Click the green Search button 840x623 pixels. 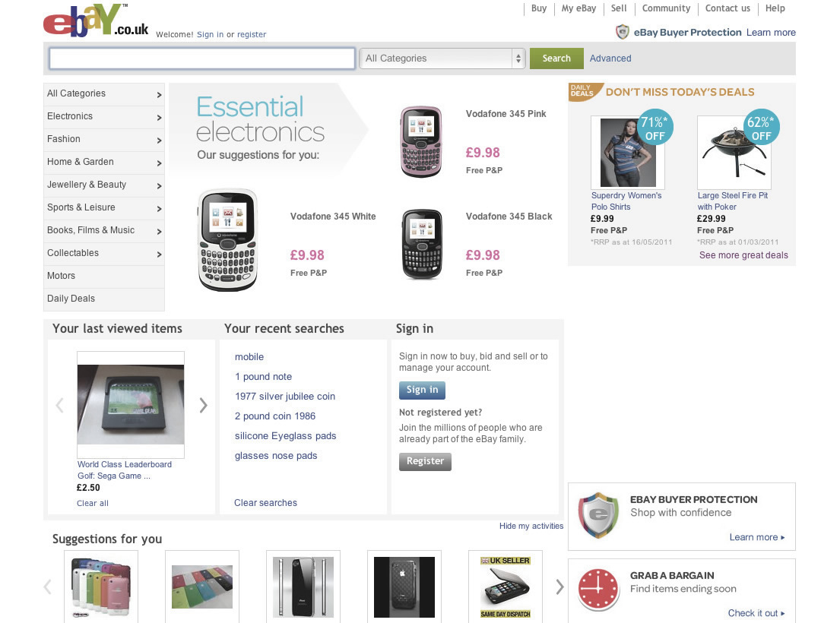556,59
